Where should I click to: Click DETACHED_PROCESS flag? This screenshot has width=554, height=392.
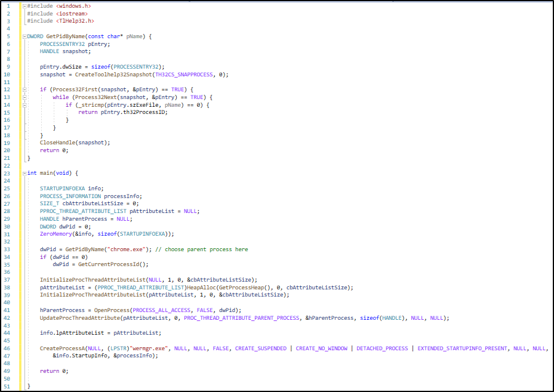(382, 348)
